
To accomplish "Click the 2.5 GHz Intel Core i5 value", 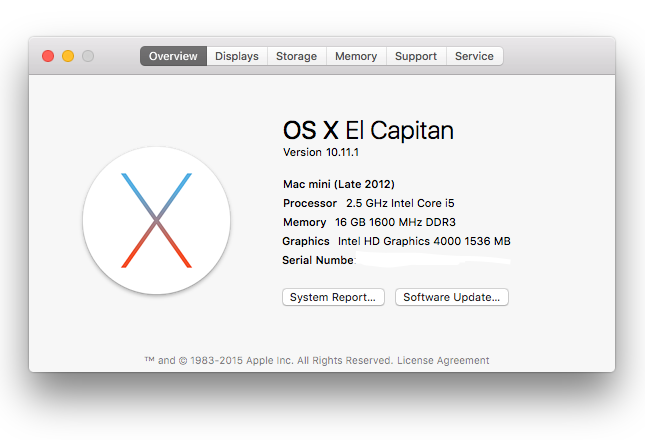I will pyautogui.click(x=400, y=203).
